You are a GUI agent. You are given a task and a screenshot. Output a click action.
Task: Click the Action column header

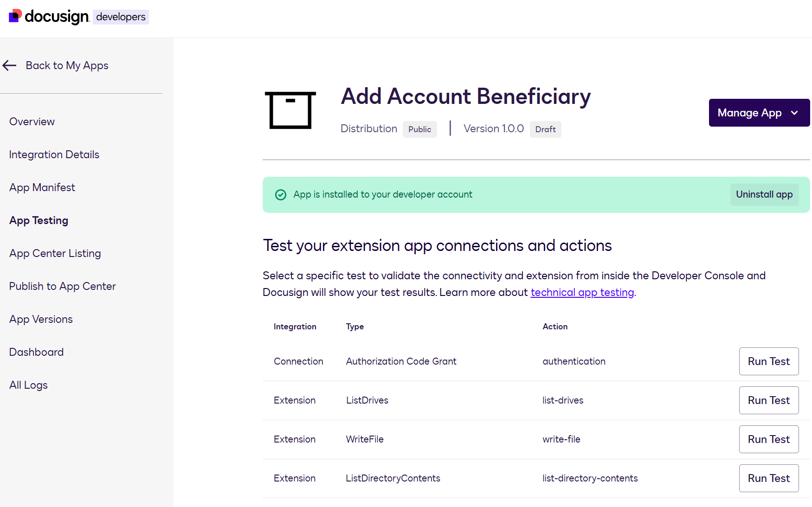pos(555,327)
